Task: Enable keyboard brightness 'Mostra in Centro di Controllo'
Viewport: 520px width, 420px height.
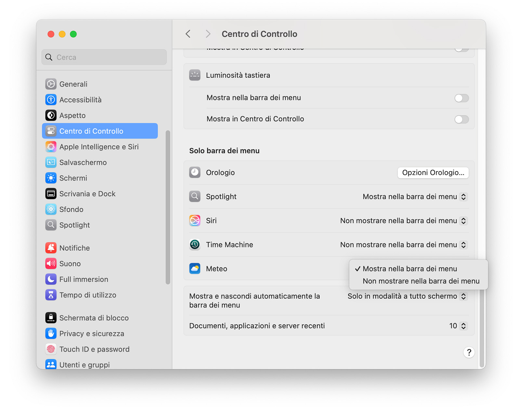Action: tap(461, 119)
